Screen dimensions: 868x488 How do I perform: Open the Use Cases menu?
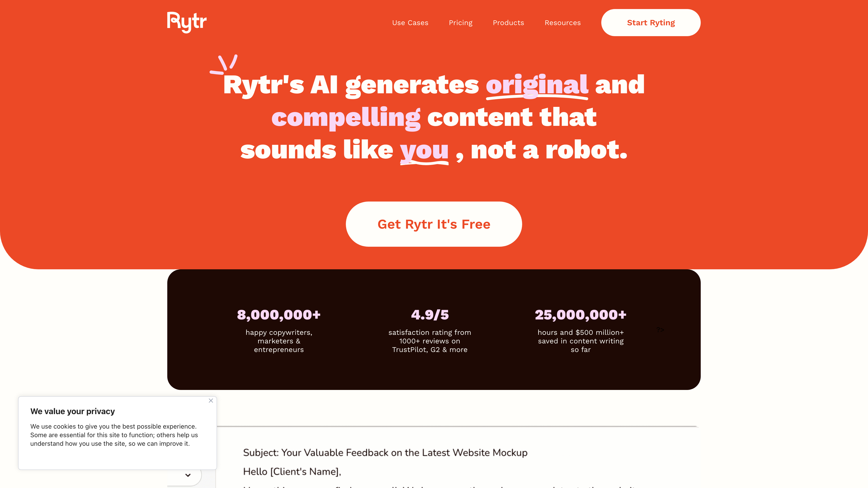(x=410, y=23)
